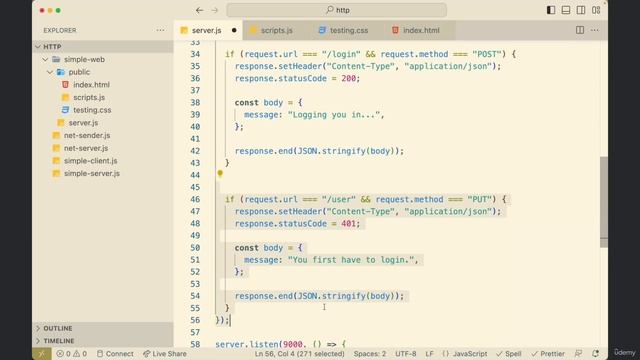Open simple-client.js file
Screen dimensions: 640x360
point(91,161)
